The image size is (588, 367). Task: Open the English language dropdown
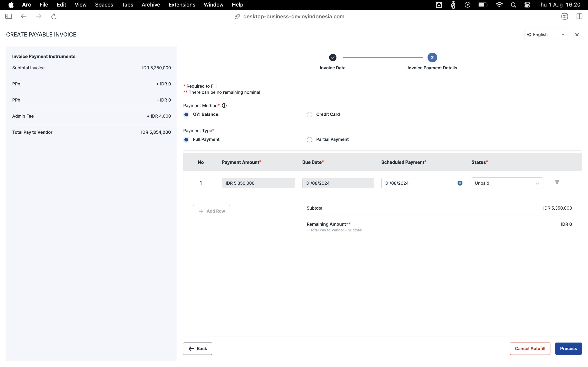[545, 34]
